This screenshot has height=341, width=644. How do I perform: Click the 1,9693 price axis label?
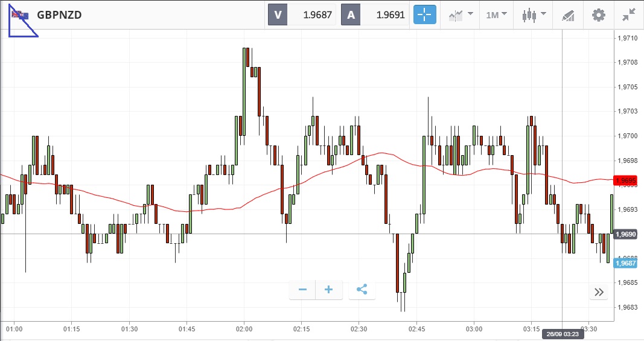(x=628, y=209)
